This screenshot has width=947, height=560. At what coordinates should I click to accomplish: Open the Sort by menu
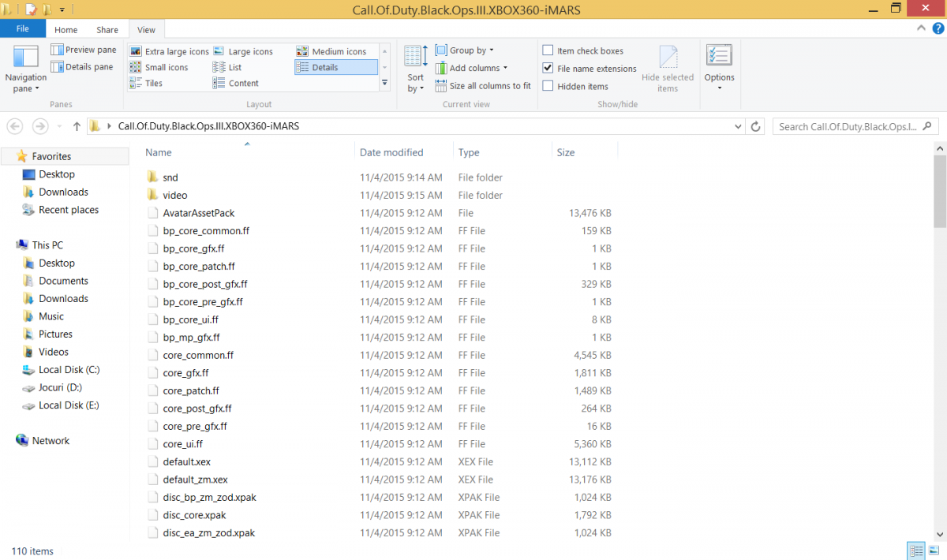click(x=416, y=69)
